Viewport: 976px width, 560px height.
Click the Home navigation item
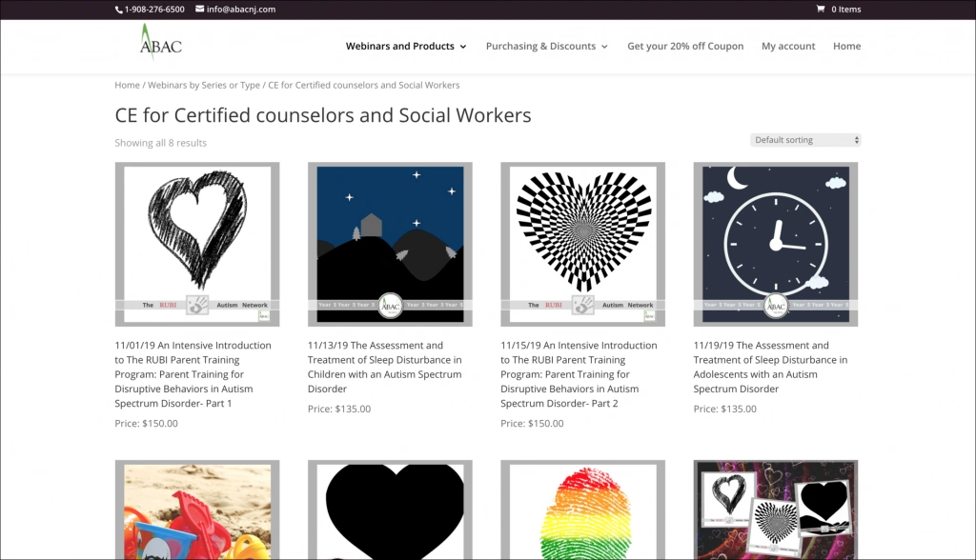(x=846, y=46)
